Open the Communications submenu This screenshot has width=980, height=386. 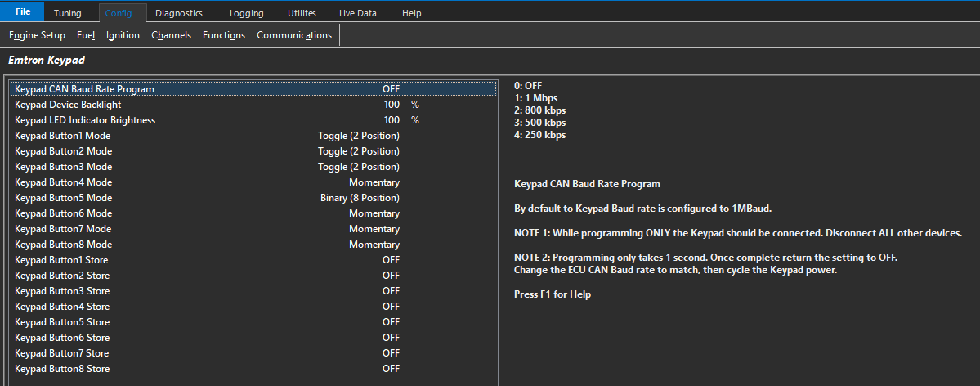click(x=294, y=35)
